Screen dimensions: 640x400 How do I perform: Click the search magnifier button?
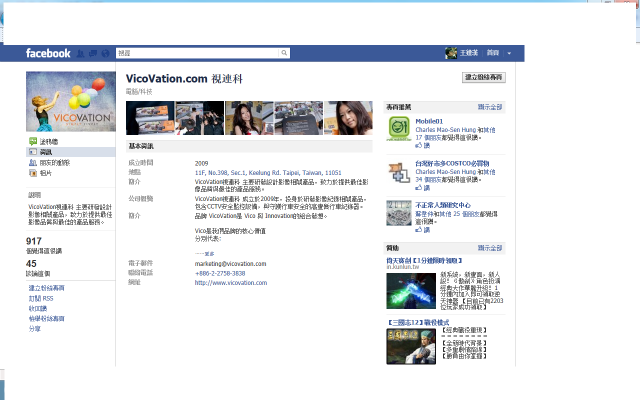pos(284,53)
